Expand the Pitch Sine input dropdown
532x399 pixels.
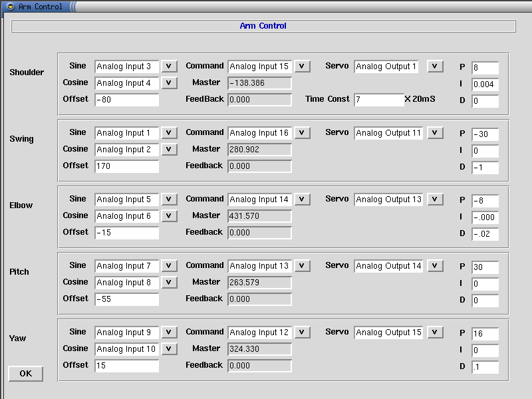(x=169, y=265)
